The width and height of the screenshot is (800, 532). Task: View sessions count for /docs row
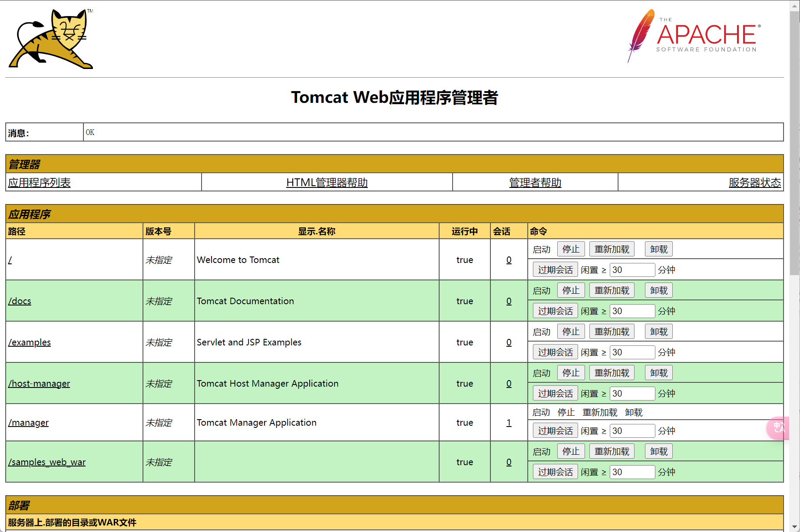(509, 301)
